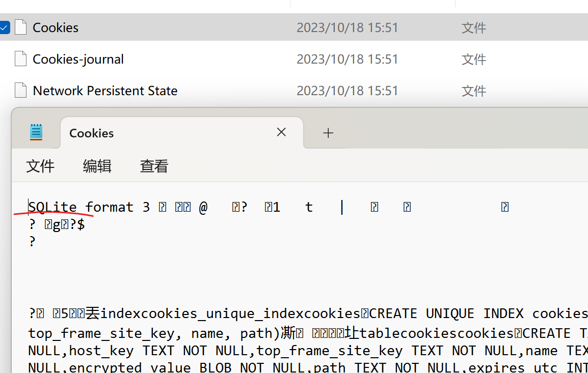Viewport: 588px width, 373px height.
Task: Select the Network Persistent State file name
Action: tap(105, 91)
